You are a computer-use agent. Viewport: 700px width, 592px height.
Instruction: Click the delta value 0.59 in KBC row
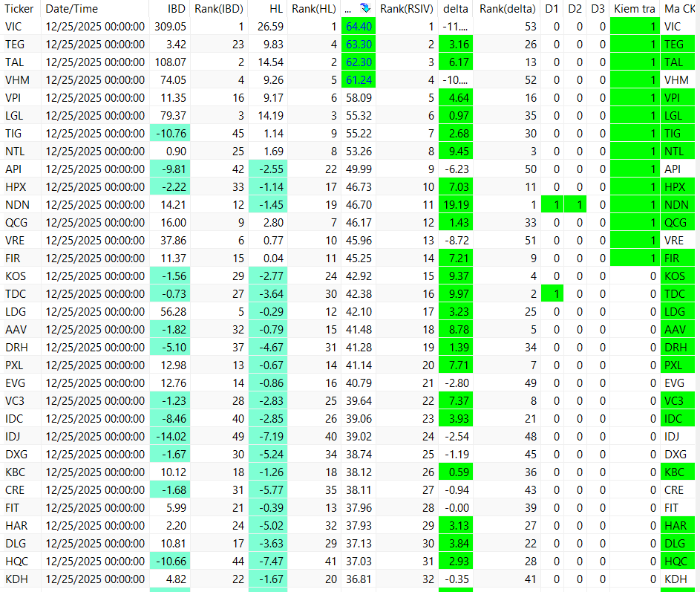[456, 472]
